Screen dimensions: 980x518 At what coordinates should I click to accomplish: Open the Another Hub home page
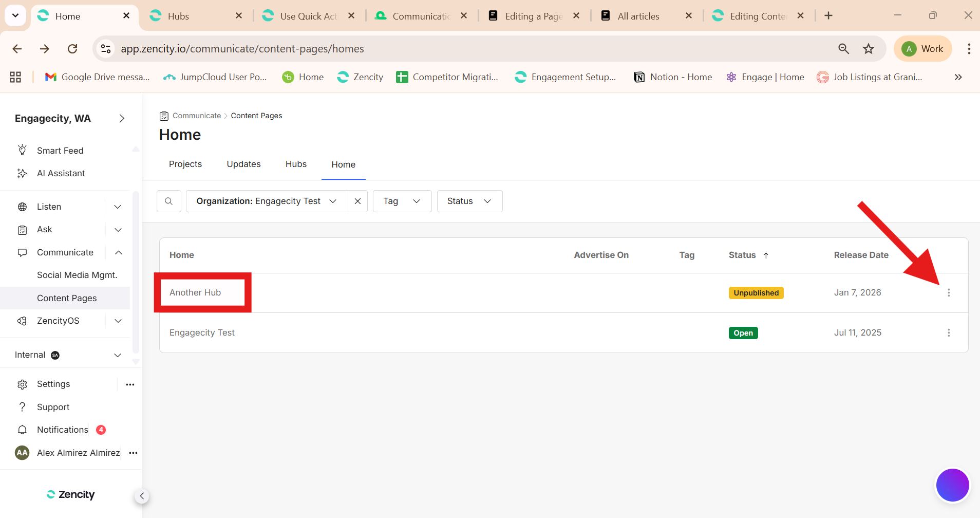pos(195,292)
